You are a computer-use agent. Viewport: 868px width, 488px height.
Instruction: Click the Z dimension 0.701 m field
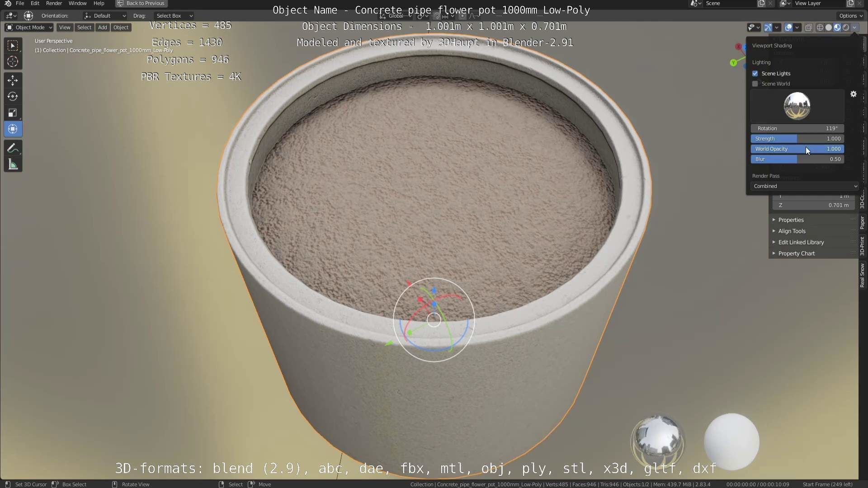pos(814,206)
